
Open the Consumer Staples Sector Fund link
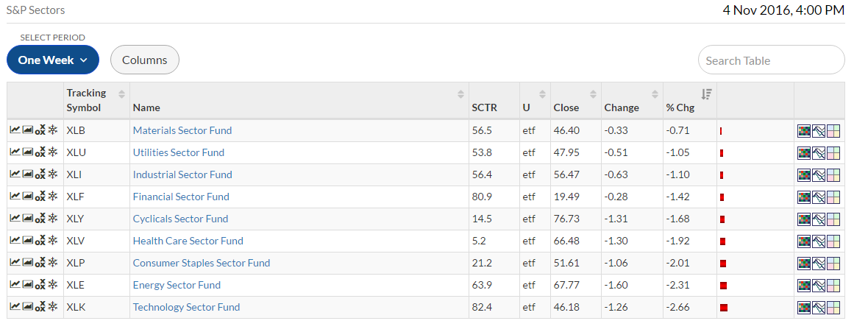[202, 263]
